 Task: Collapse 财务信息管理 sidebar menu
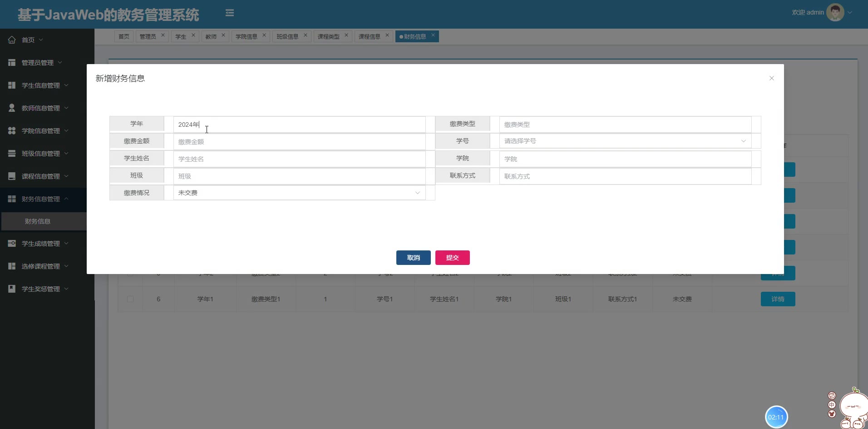(x=66, y=199)
